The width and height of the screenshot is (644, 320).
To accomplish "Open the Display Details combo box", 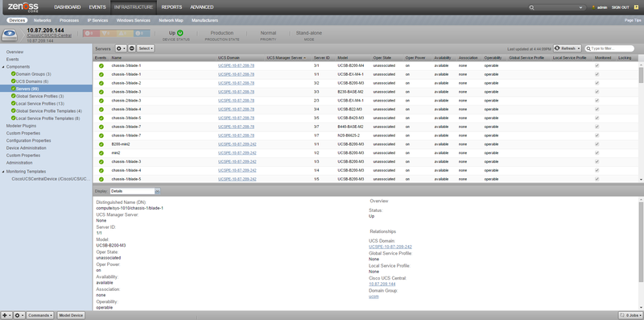I will point(135,191).
